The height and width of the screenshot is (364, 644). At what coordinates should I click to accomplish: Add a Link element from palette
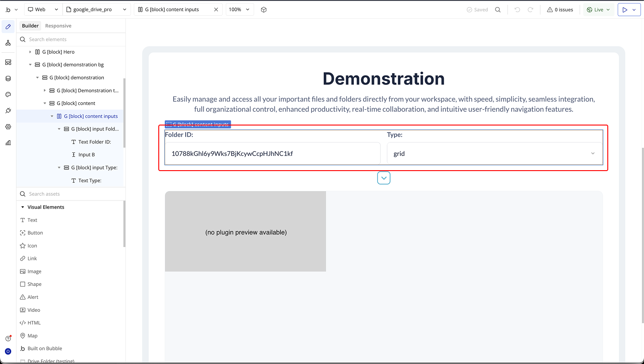point(29,259)
